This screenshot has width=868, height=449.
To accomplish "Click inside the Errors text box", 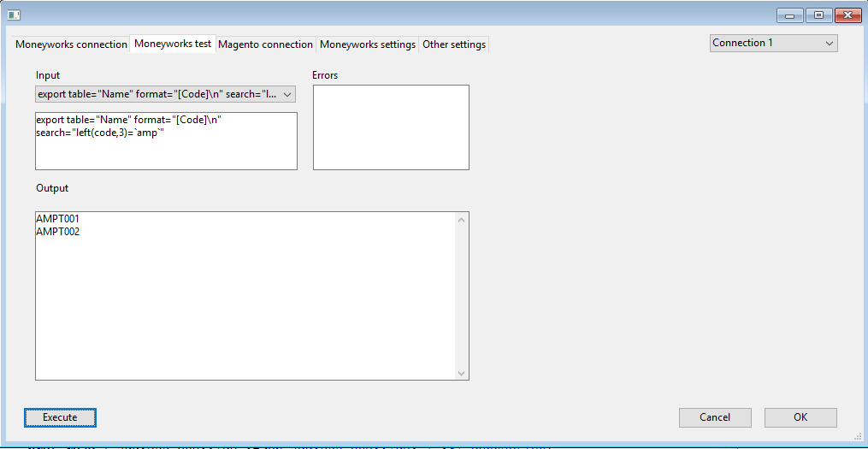I will tap(391, 127).
